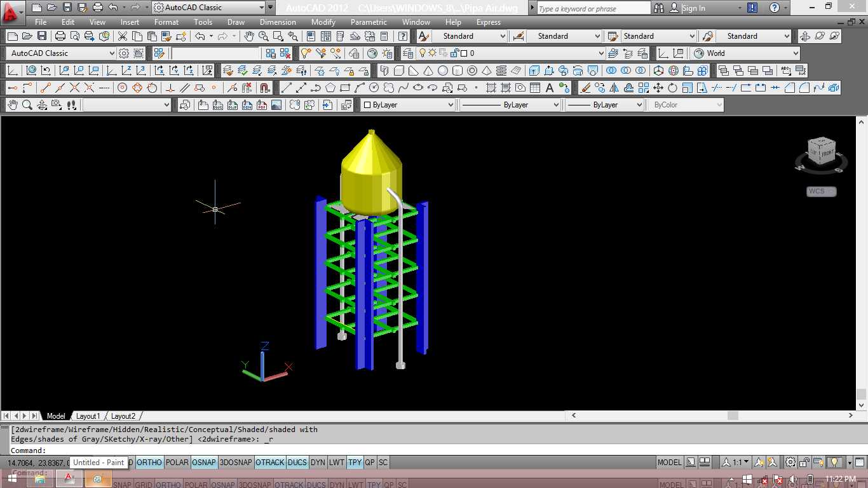Click the Extrude solid icon
Viewport: 868px width, 488px height.
(534, 71)
